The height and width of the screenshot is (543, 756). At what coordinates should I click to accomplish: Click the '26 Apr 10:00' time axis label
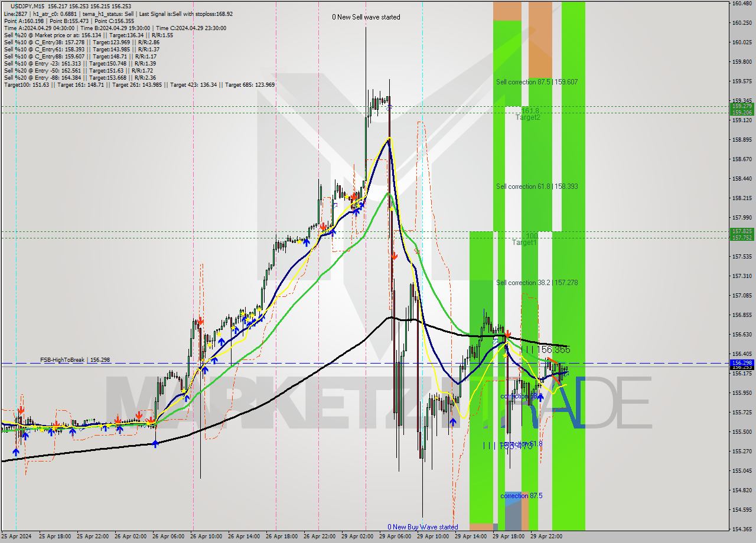(206, 537)
